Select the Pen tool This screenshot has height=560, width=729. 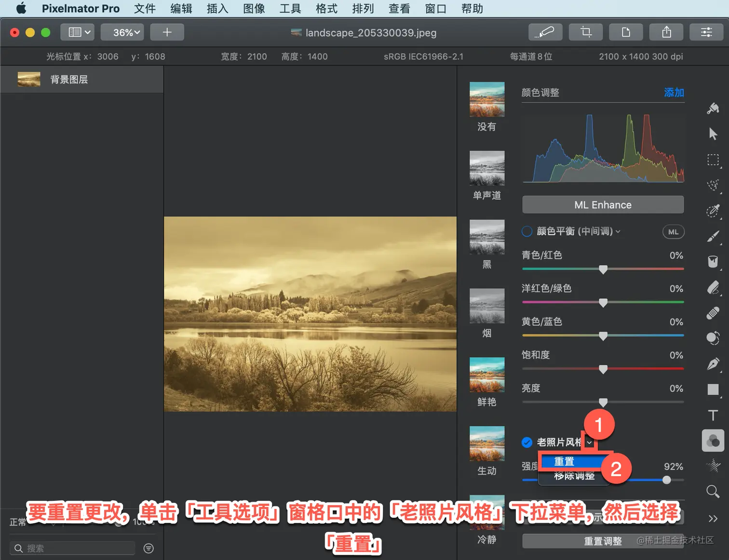[x=713, y=364]
